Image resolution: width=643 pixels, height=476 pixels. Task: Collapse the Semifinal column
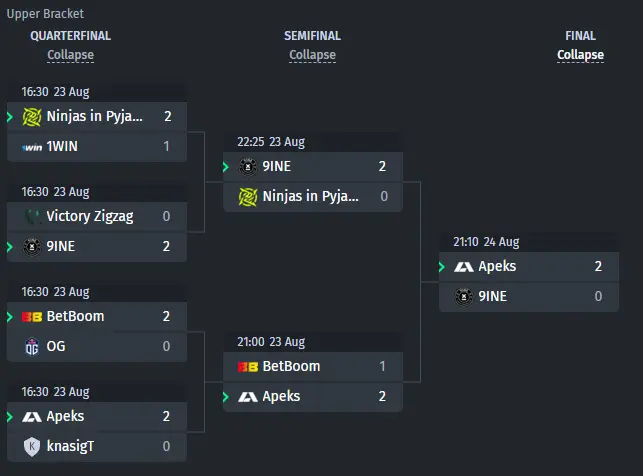pyautogui.click(x=312, y=55)
